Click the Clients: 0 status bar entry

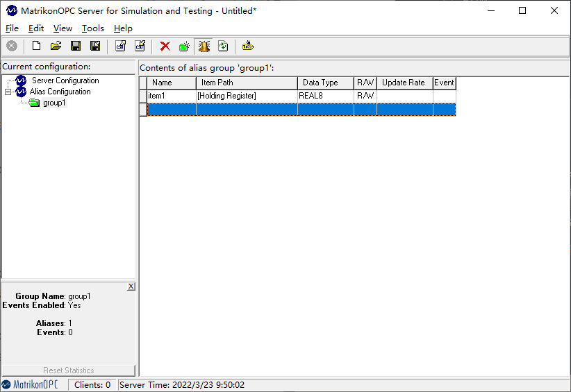pyautogui.click(x=92, y=385)
